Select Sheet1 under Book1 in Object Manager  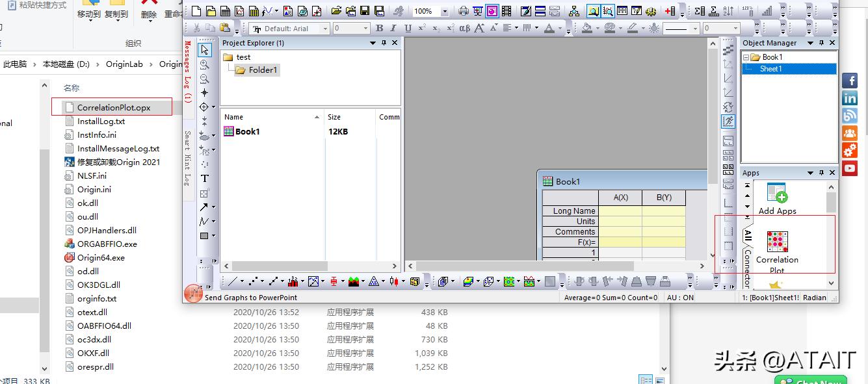coord(770,68)
